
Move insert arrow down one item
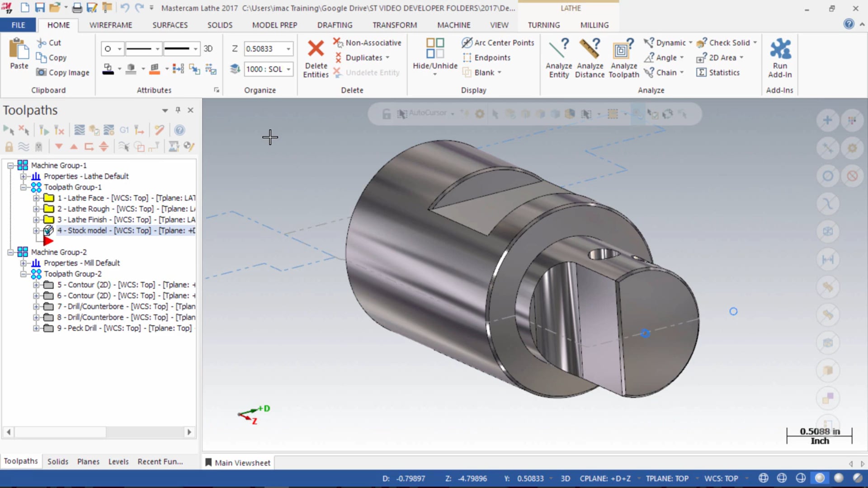[x=59, y=146]
